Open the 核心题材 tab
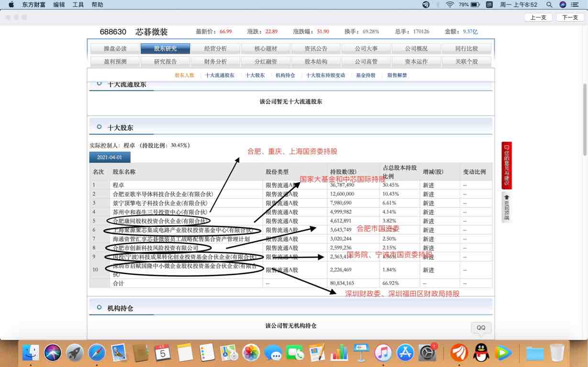The image size is (588, 367). pyautogui.click(x=266, y=49)
